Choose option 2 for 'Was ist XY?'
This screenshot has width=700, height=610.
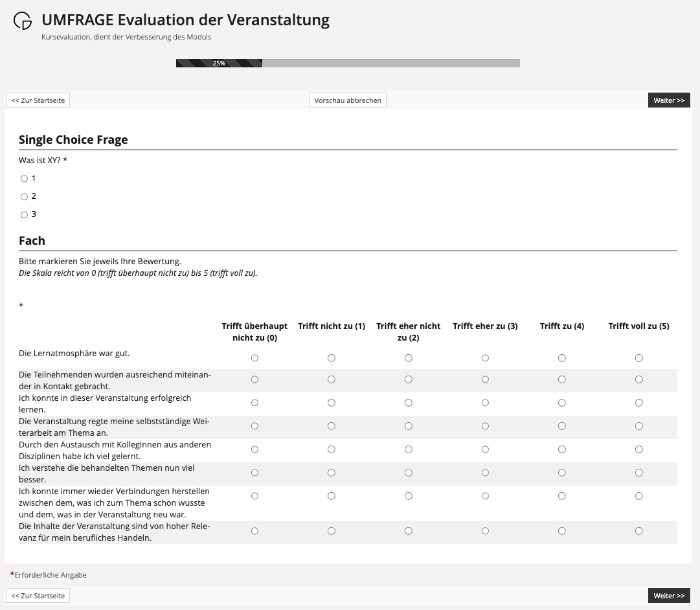point(25,197)
